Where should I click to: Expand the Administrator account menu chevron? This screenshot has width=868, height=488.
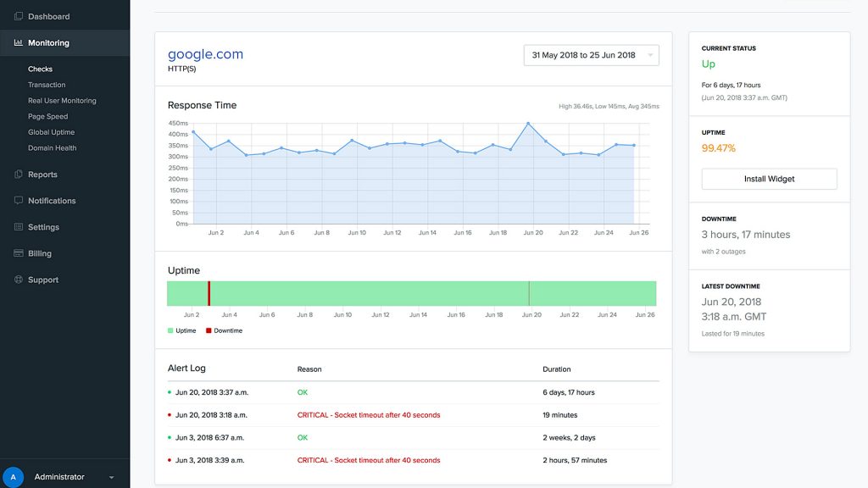111,477
